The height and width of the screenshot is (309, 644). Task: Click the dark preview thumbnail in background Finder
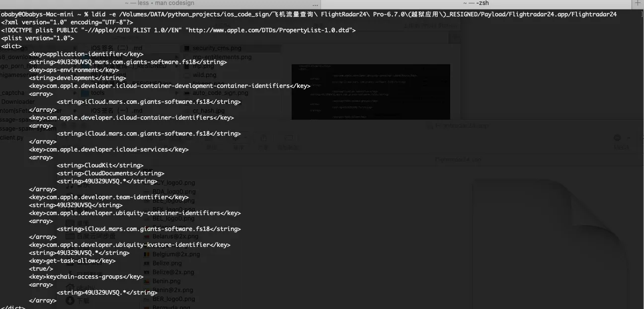[371, 92]
